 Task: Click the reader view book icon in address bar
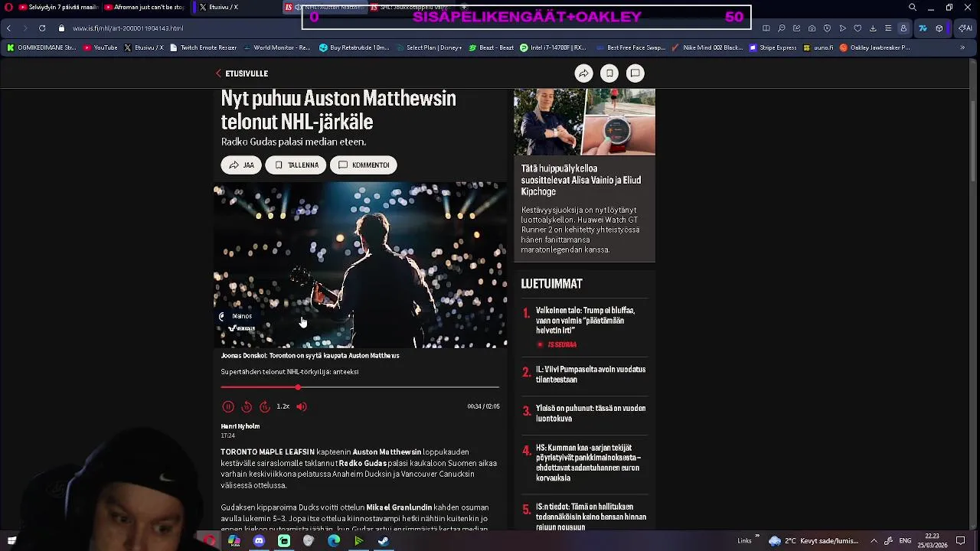pos(766,28)
